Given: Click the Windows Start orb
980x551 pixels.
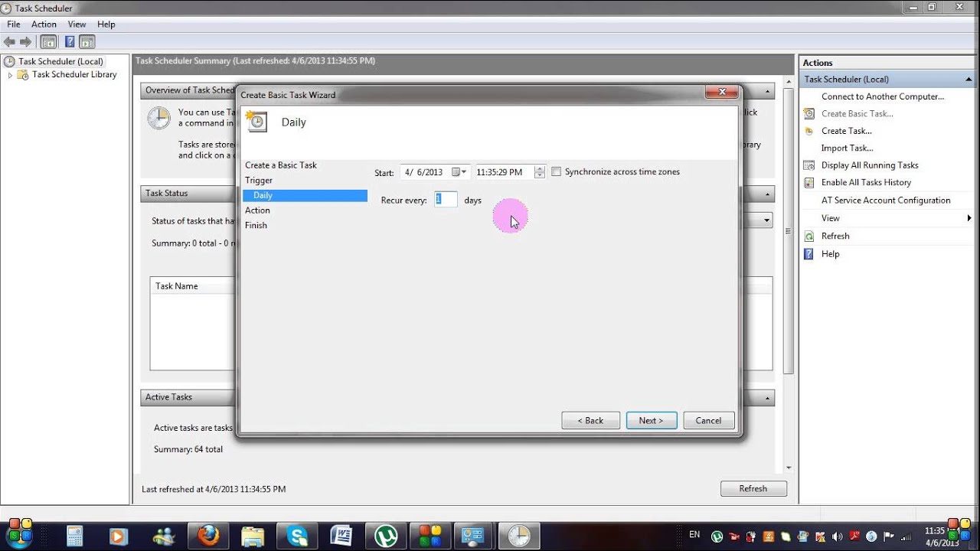Looking at the screenshot, I should (21, 534).
